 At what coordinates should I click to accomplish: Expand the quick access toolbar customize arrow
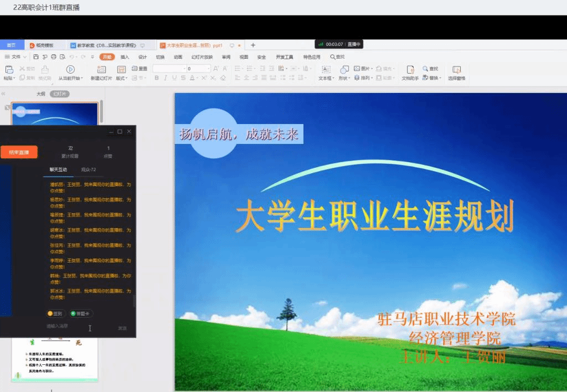(92, 57)
